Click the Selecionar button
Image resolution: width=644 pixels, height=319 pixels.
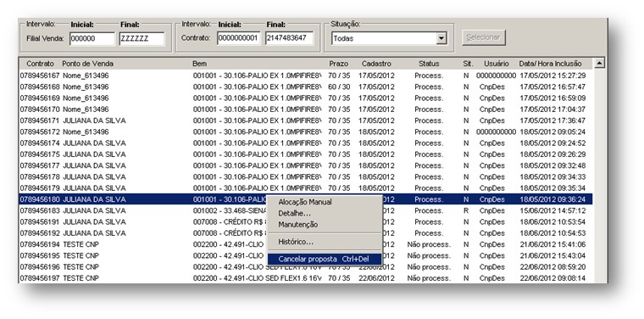tap(483, 37)
